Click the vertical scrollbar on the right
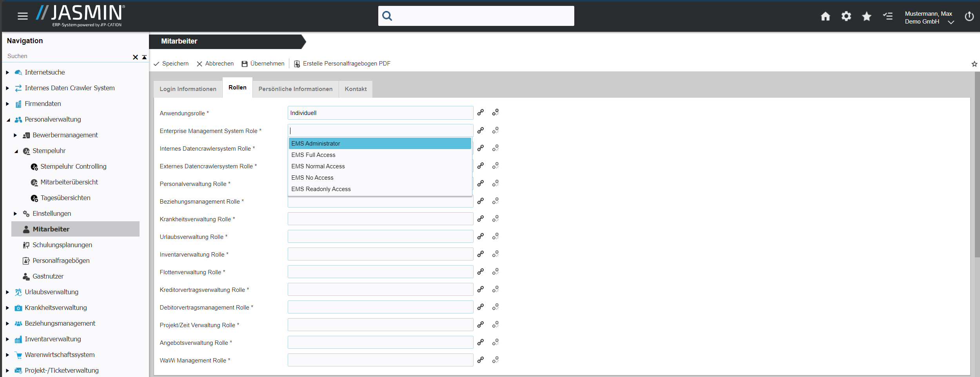Screen dimensions: 980x377 pyautogui.click(x=976, y=165)
